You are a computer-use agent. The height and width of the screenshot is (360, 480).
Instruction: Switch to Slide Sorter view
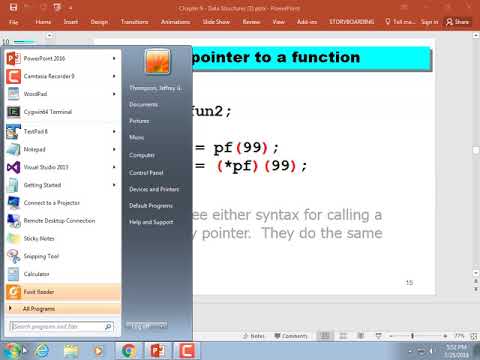(343, 336)
